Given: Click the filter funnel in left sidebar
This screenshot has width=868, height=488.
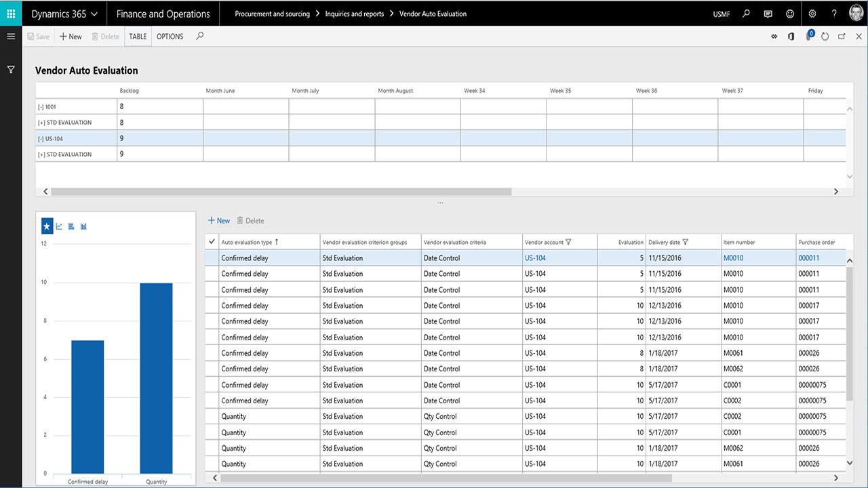Looking at the screenshot, I should (11, 70).
